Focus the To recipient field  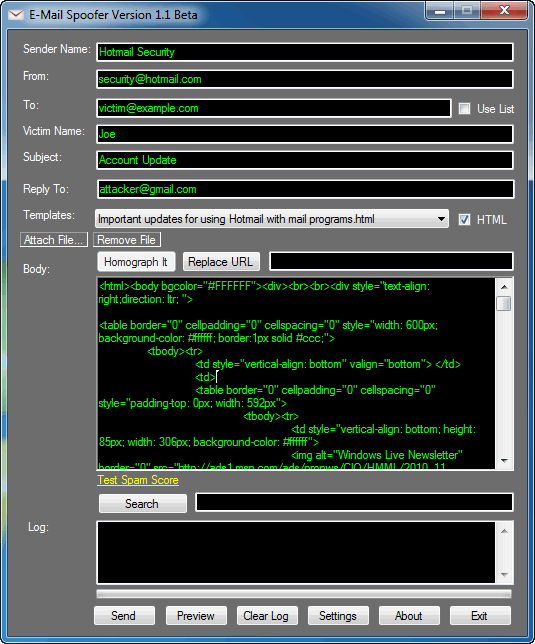[274, 108]
